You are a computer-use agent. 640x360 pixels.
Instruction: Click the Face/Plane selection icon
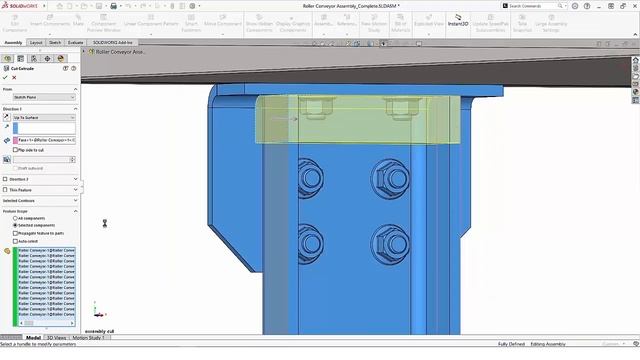[x=7, y=140]
